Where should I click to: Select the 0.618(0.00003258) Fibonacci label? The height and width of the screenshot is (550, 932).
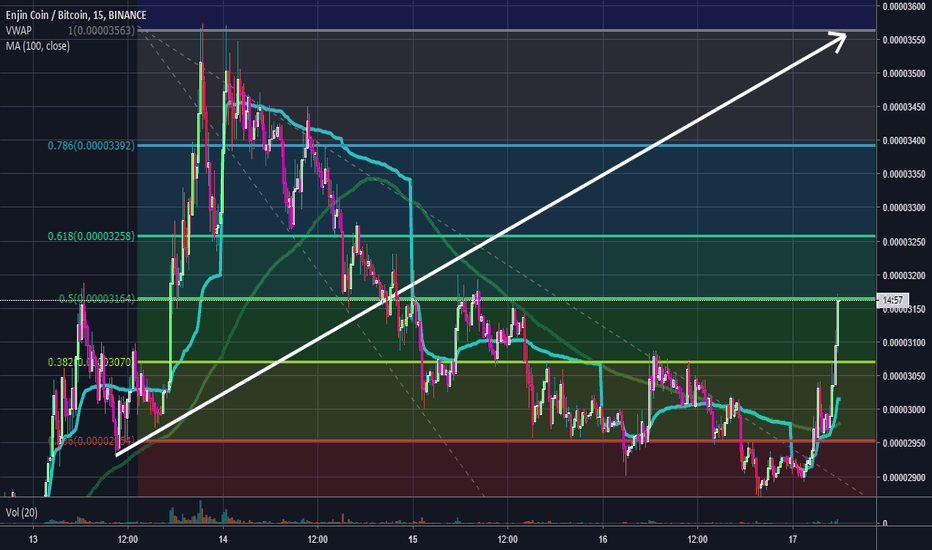click(92, 236)
